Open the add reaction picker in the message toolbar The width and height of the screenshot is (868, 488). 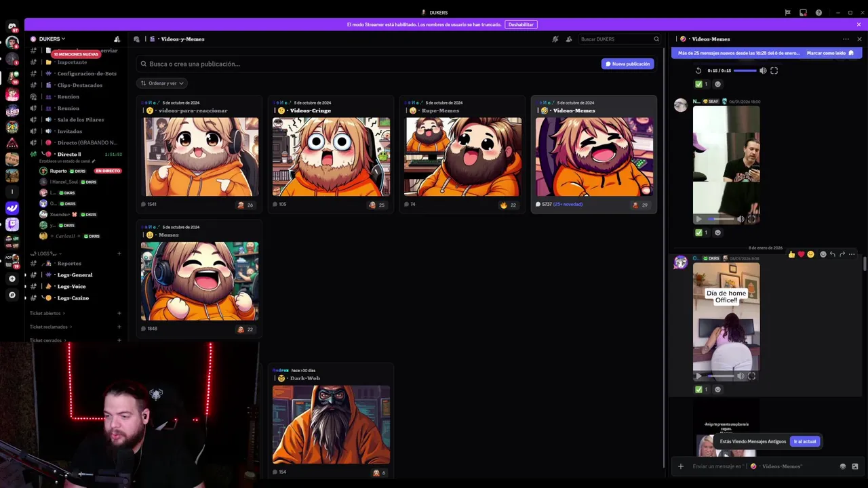[823, 254]
